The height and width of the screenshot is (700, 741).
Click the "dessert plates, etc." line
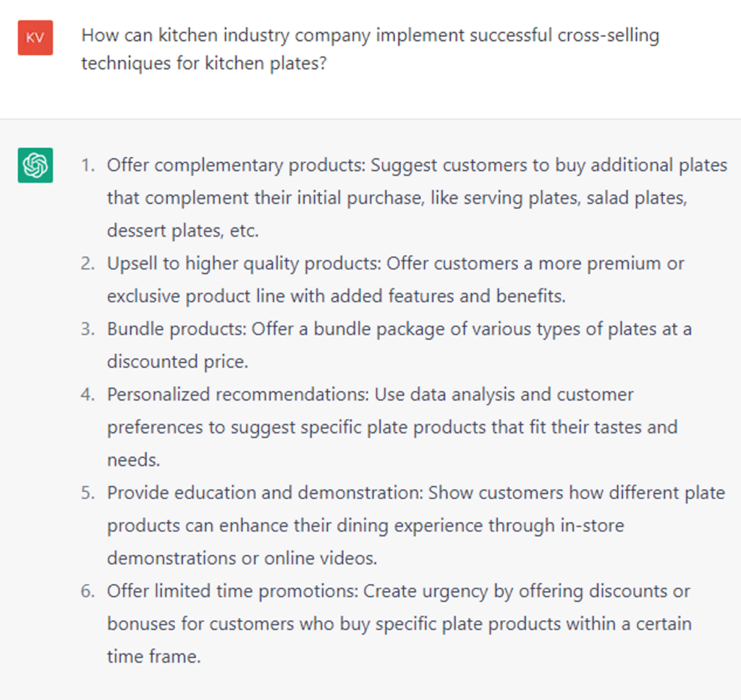(x=182, y=231)
